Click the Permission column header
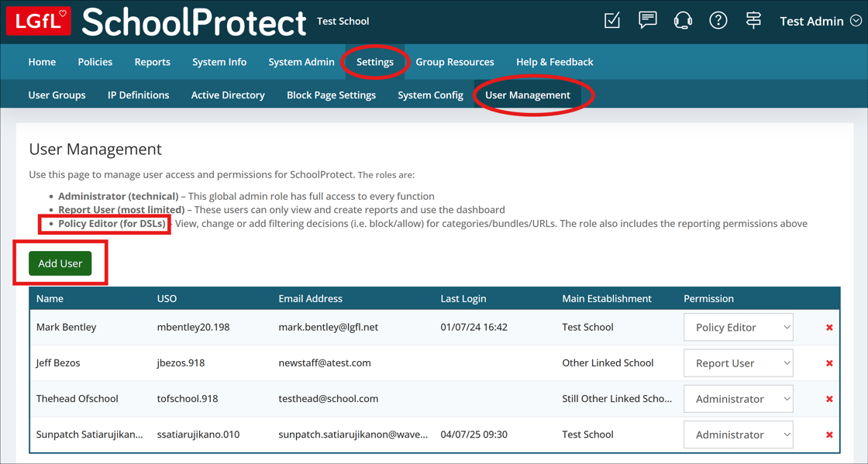868x464 pixels. (x=708, y=299)
